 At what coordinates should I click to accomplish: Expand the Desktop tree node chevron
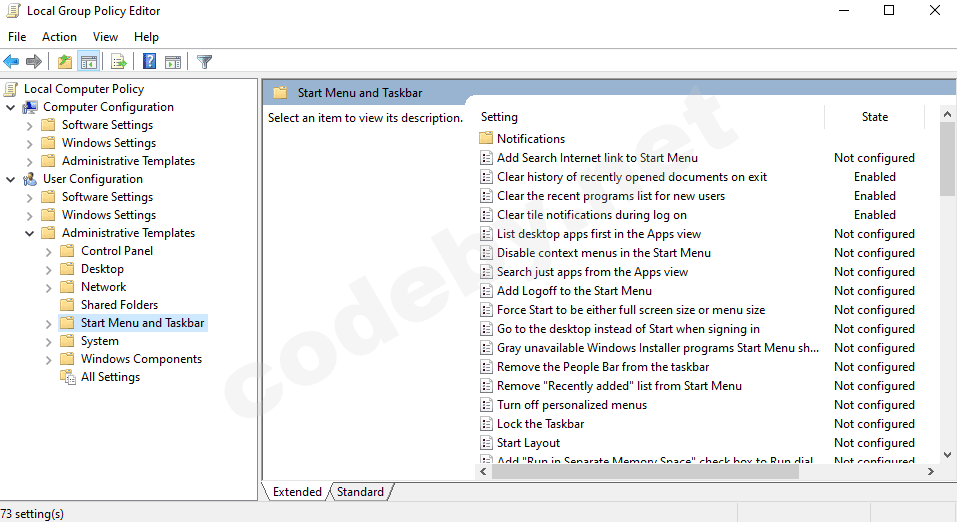49,270
